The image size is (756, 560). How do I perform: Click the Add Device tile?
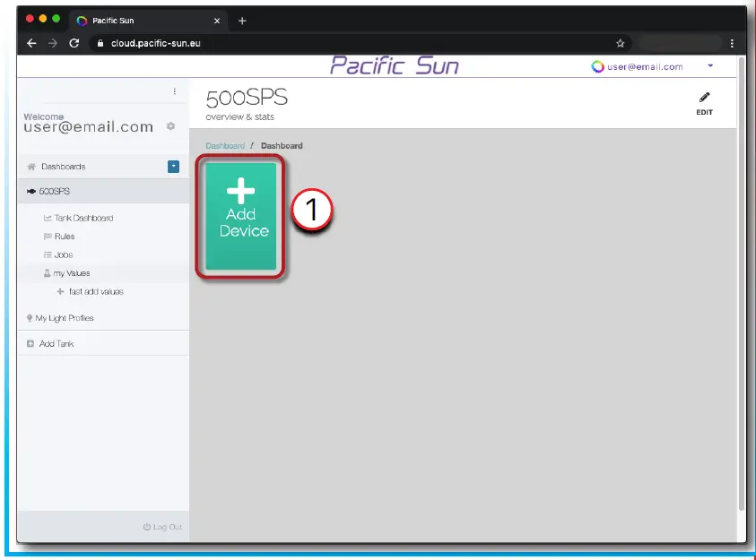[x=240, y=216]
